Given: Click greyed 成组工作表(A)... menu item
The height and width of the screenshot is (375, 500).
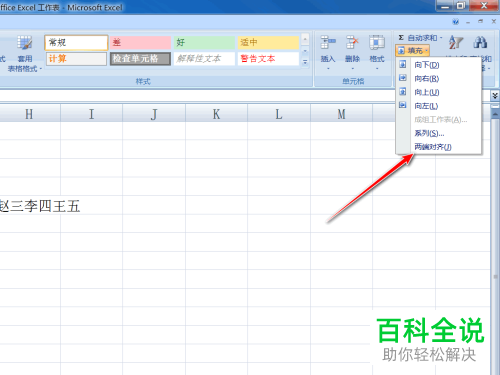Looking at the screenshot, I should point(439,119).
